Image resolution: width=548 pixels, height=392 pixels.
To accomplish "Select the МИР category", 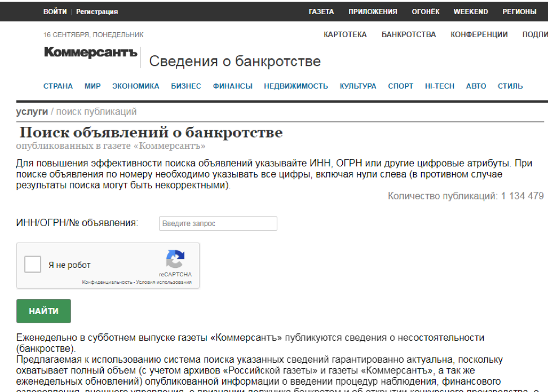I will pyautogui.click(x=92, y=86).
